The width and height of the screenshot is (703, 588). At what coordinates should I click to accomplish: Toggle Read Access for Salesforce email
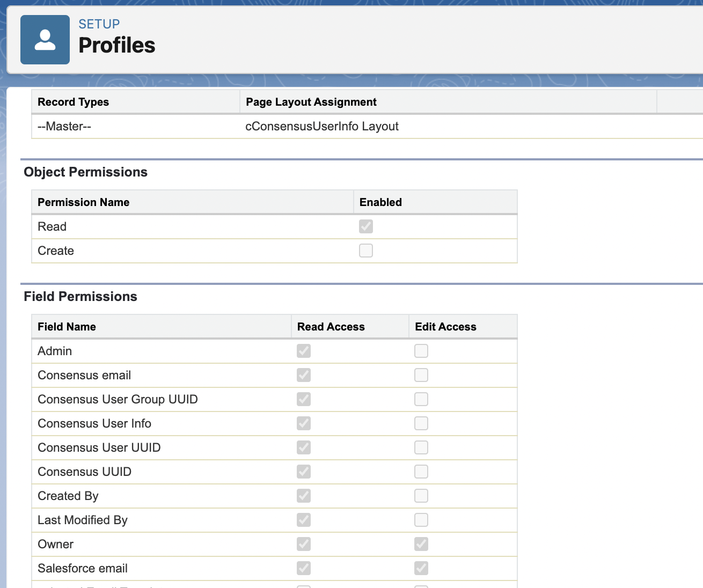pyautogui.click(x=303, y=568)
